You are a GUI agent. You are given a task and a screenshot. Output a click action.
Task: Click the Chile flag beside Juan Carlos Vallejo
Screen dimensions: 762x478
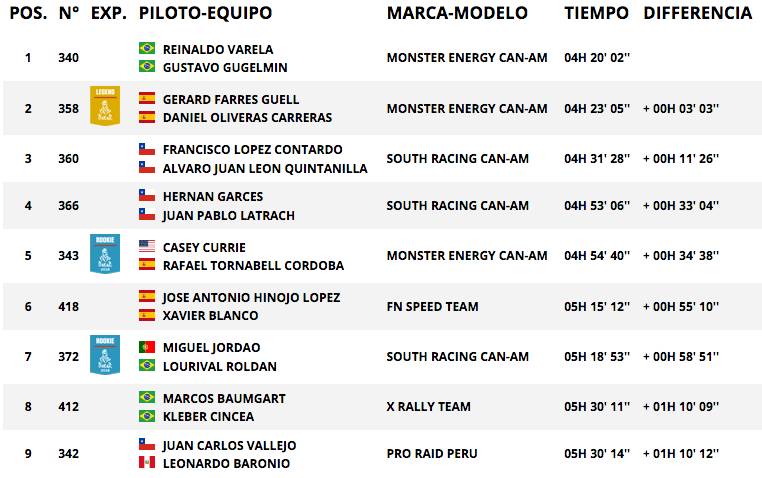tap(147, 444)
